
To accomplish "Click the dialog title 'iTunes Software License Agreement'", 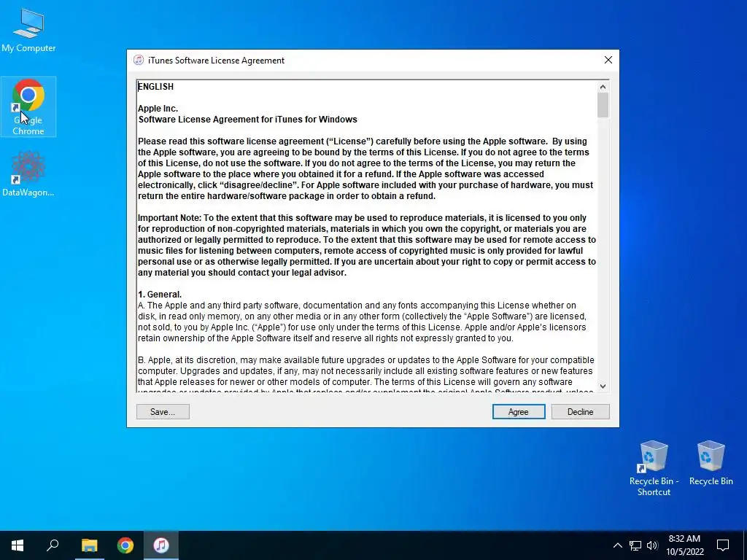I will (x=216, y=61).
